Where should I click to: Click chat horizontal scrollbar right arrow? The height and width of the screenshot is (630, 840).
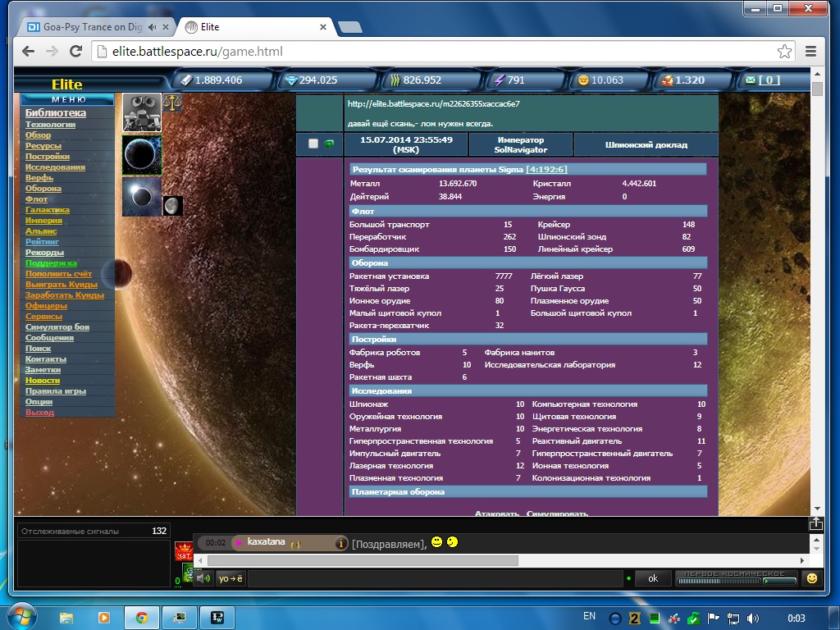802,560
